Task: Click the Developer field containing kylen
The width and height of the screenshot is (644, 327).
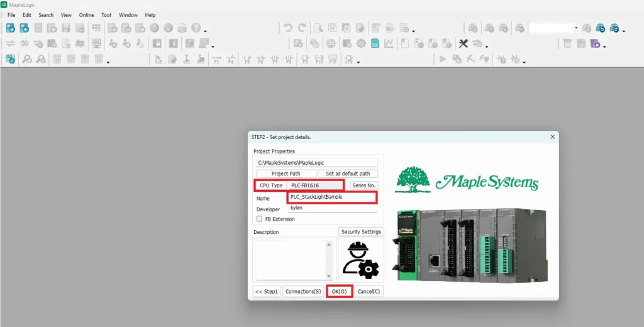Action: point(332,208)
